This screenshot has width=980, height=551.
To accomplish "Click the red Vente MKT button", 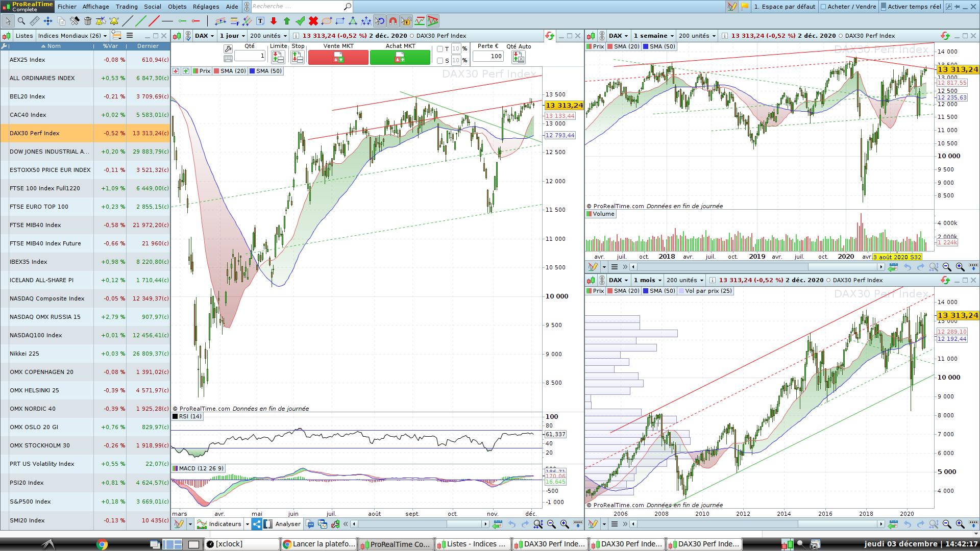I will (338, 58).
